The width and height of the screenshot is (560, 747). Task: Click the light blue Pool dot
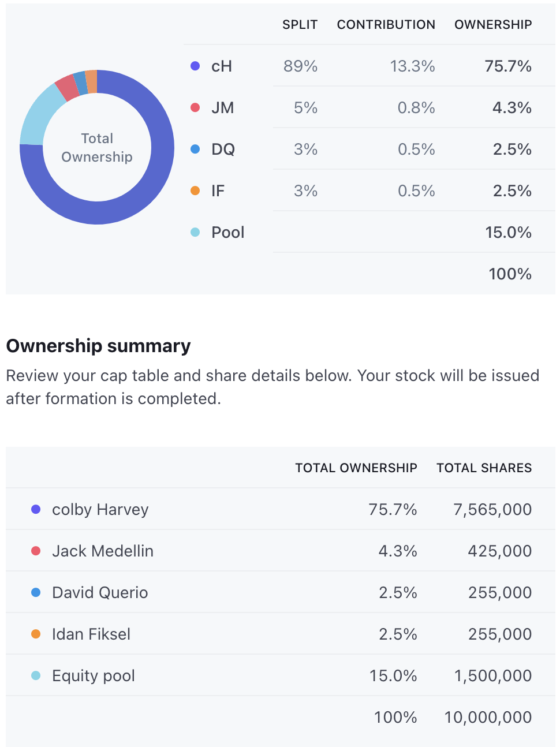tap(195, 233)
